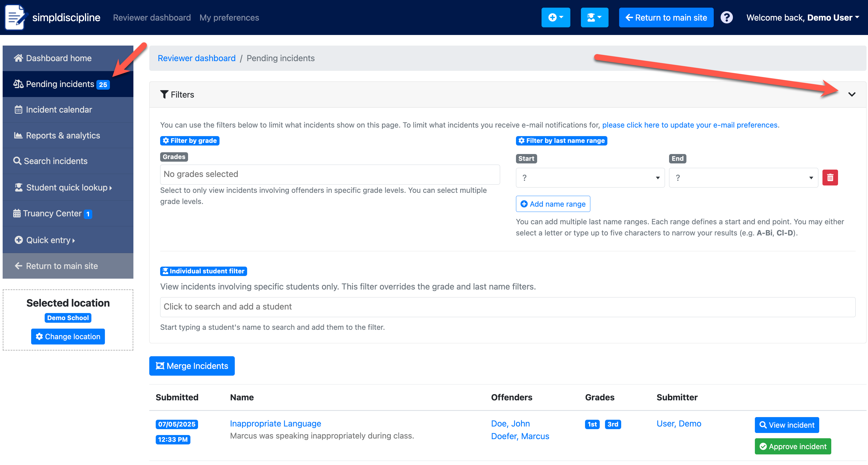Image resolution: width=868 pixels, height=465 pixels.
Task: Open the help question mark icon
Action: [x=726, y=18]
